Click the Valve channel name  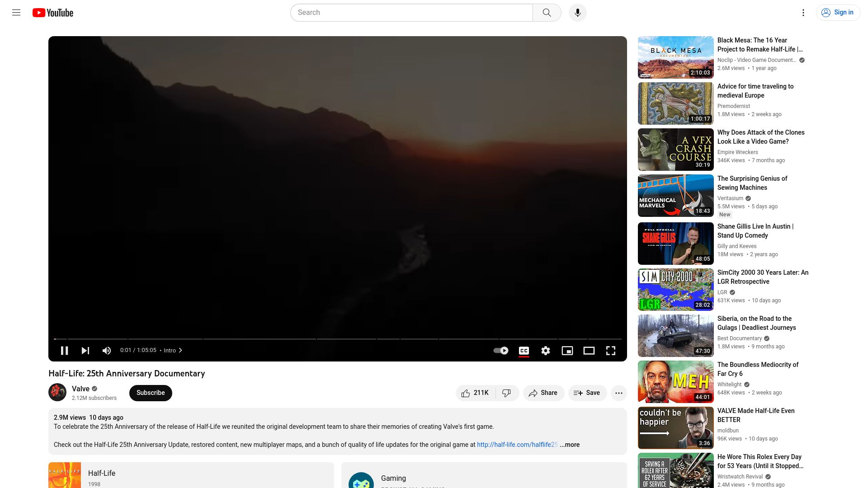pyautogui.click(x=80, y=389)
